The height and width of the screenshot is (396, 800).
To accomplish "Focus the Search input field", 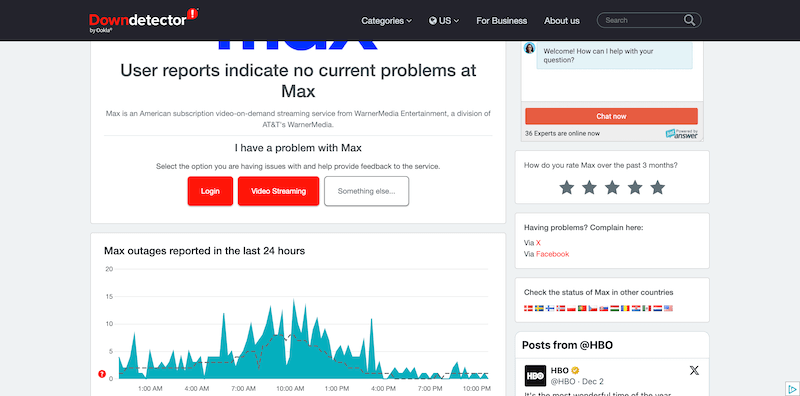I will (643, 20).
